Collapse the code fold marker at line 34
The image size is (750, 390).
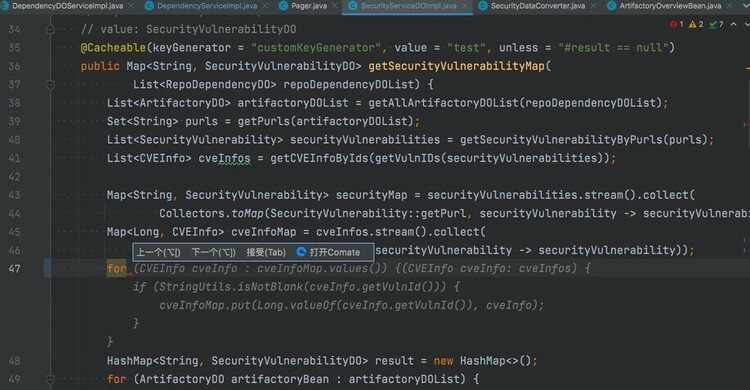pos(50,30)
